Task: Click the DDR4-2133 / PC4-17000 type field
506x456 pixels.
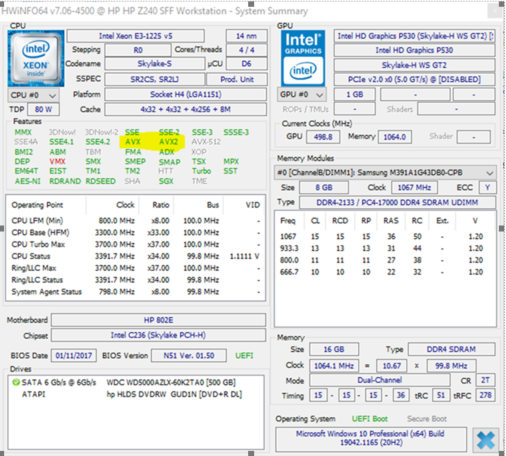Action: click(x=397, y=202)
